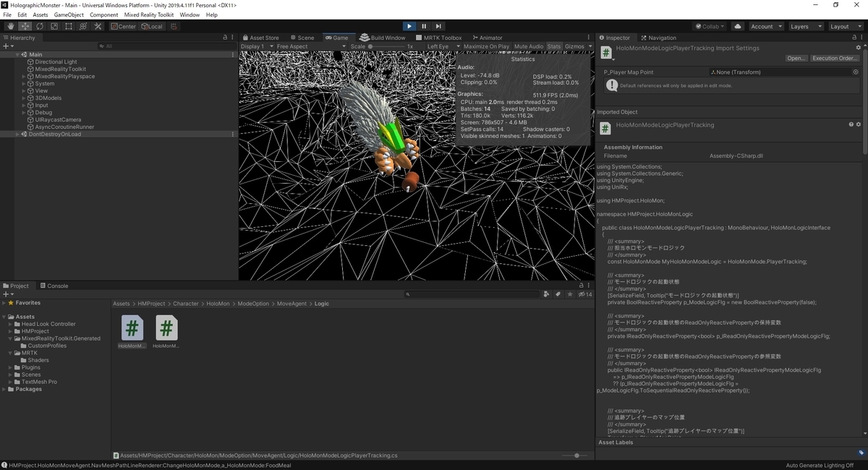Expand the 3DModels object
Screen dimensions: 868x470
24,98
